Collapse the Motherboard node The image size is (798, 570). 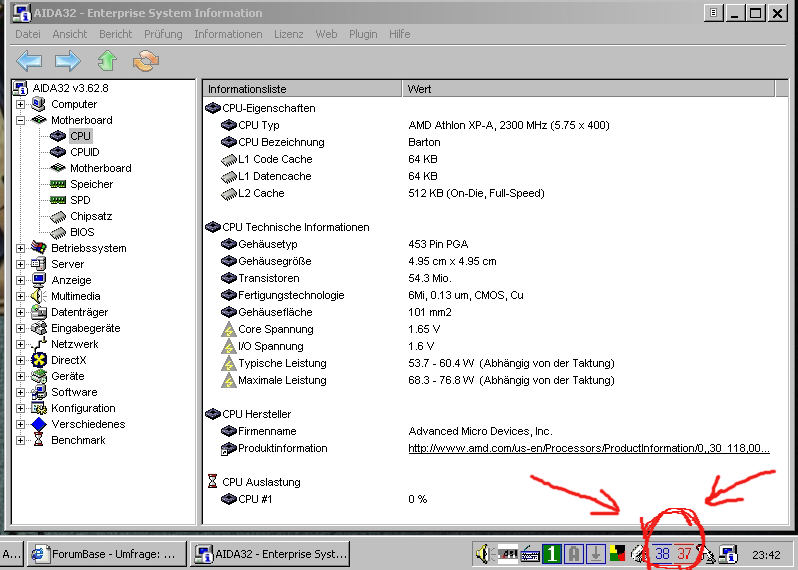pyautogui.click(x=20, y=121)
